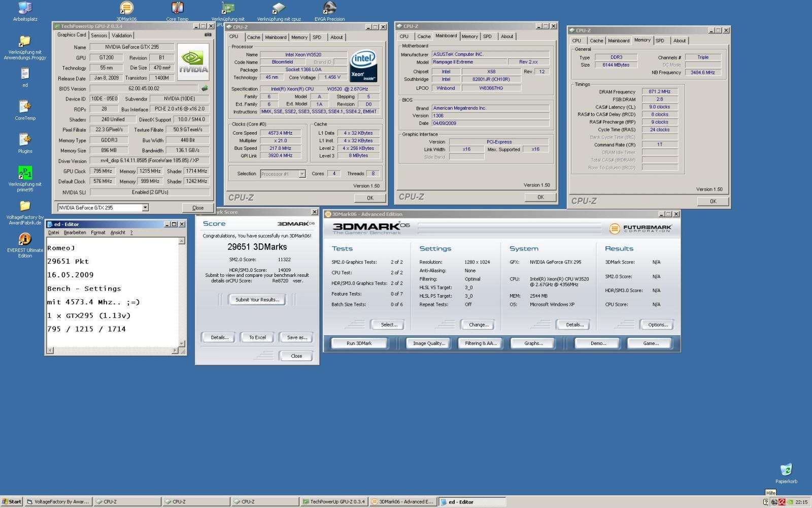812x508 pixels.
Task: Open the Processor #1 selection dropdown
Action: click(x=301, y=174)
